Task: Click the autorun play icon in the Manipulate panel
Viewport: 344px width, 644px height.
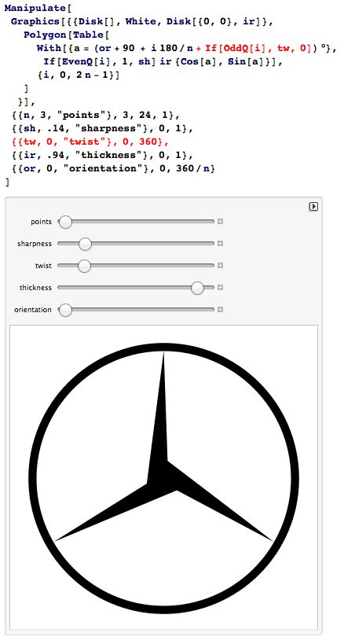Action: click(x=313, y=207)
